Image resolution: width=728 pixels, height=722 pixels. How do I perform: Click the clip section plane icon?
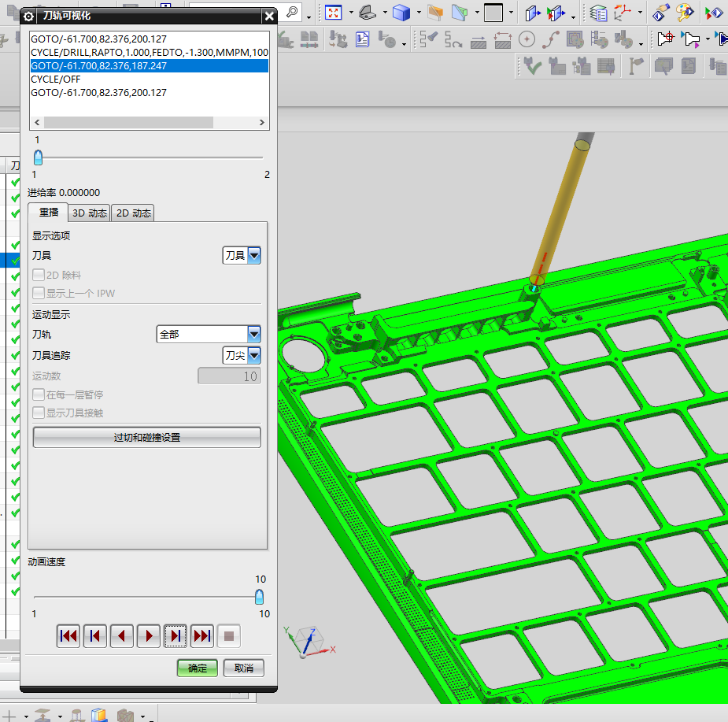point(434,13)
